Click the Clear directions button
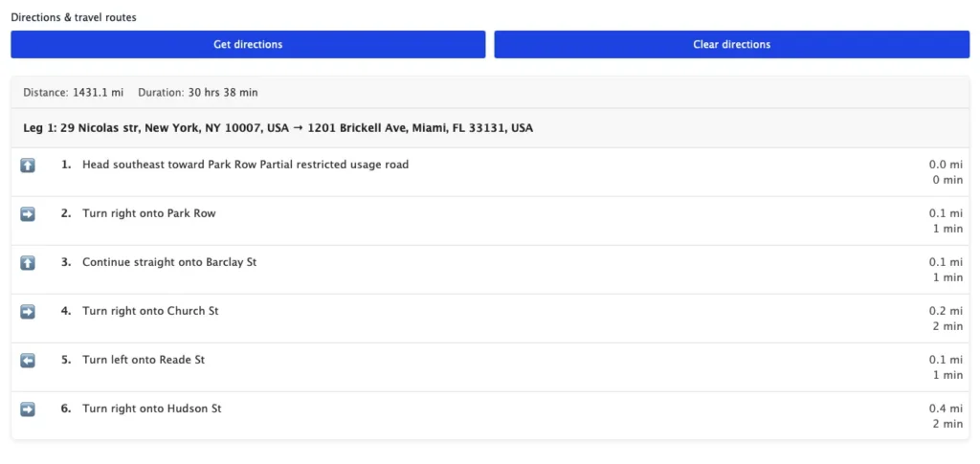 tap(732, 44)
